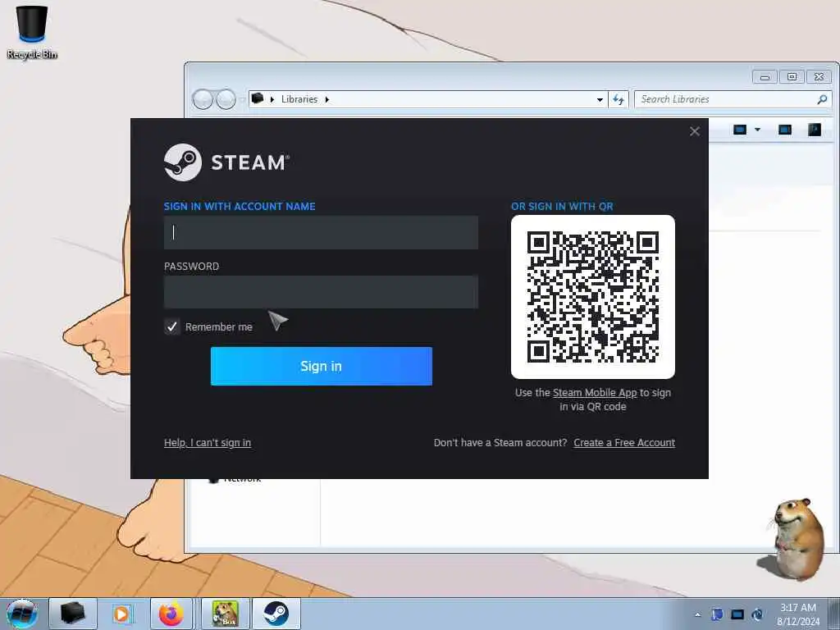Click the Explorer back navigation button
The image size is (840, 630).
tap(203, 99)
